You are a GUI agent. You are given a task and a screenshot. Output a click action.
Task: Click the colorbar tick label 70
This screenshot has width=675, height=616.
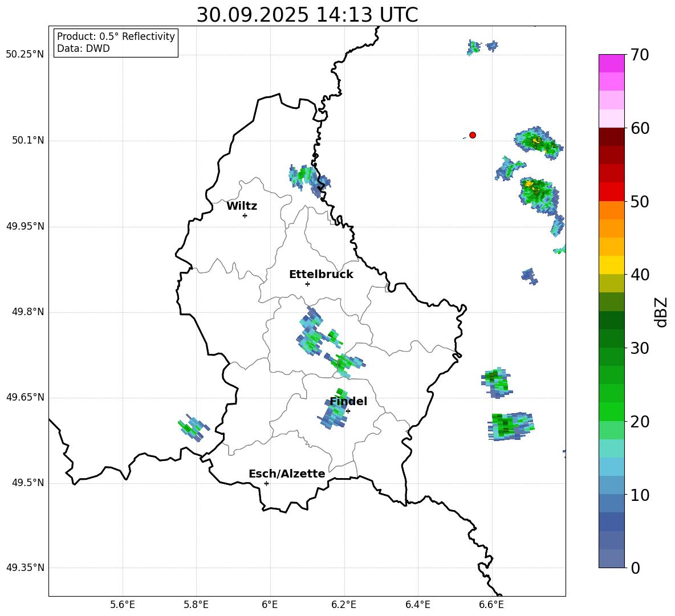coord(640,55)
